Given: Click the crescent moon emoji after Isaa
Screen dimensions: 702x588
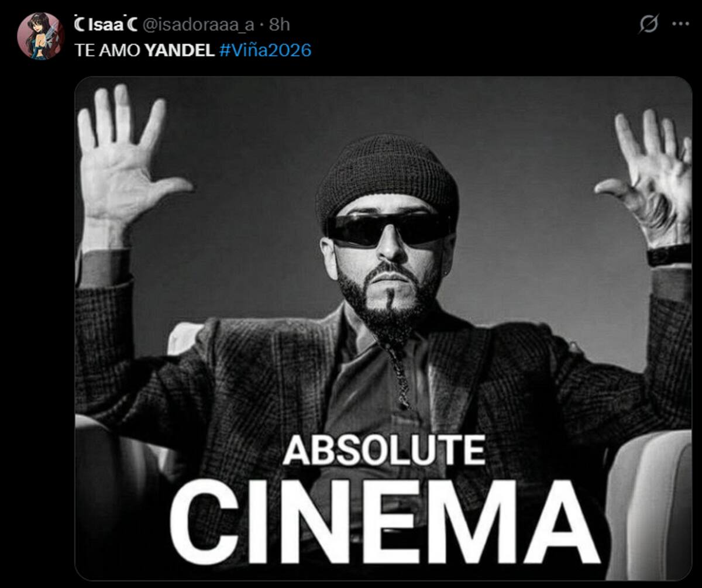Looking at the screenshot, I should click(133, 25).
